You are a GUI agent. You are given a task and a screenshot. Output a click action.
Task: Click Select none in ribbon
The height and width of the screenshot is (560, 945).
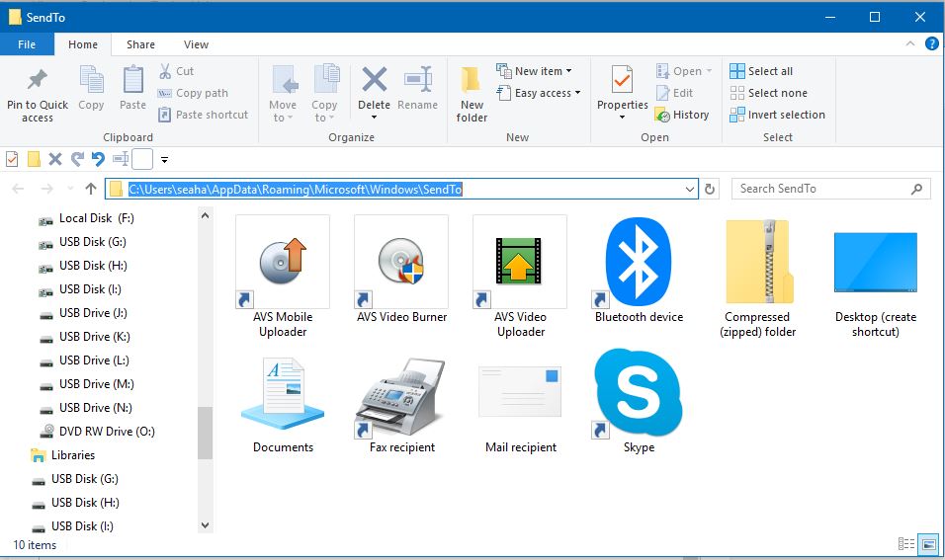(768, 93)
